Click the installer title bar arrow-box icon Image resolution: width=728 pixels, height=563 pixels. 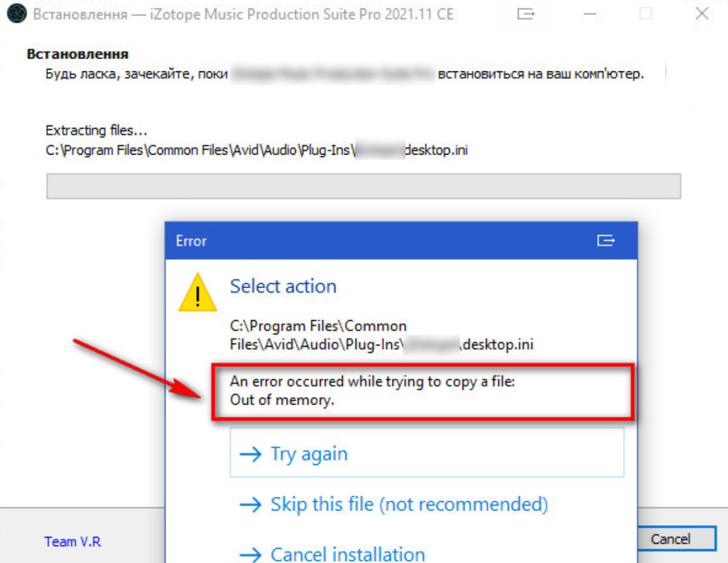[x=526, y=14]
